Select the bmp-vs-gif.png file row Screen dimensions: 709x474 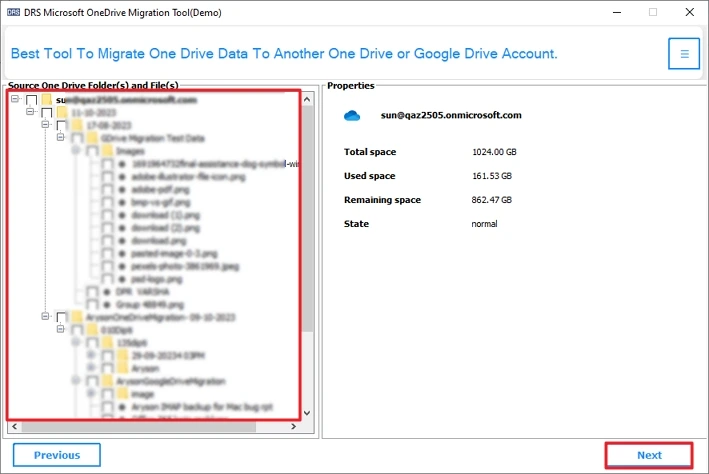(161, 202)
